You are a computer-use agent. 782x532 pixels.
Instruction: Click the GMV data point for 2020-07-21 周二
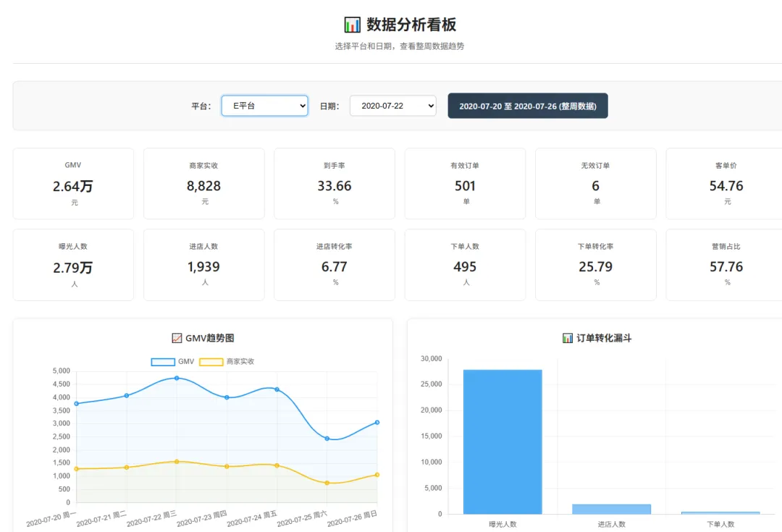[127, 395]
